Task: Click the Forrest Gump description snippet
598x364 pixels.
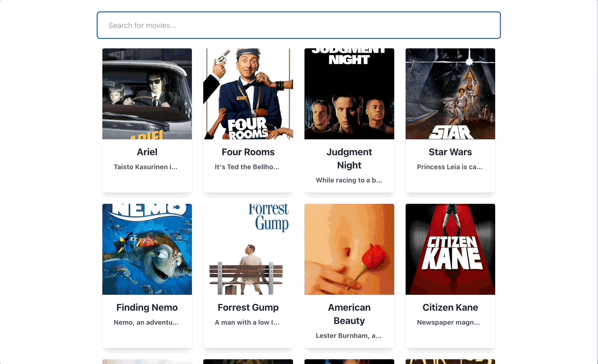Action: (x=248, y=322)
